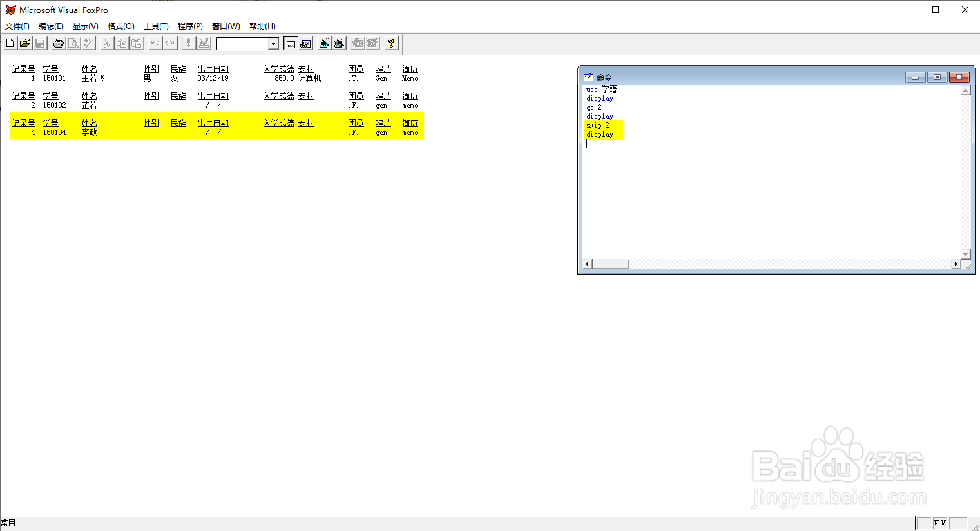Open the 窗口(W) menu
Viewport: 980px width, 531px height.
coord(226,26)
